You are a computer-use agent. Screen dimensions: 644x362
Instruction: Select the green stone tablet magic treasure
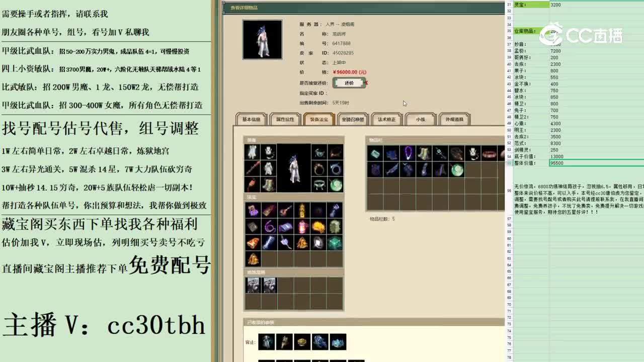click(x=335, y=227)
